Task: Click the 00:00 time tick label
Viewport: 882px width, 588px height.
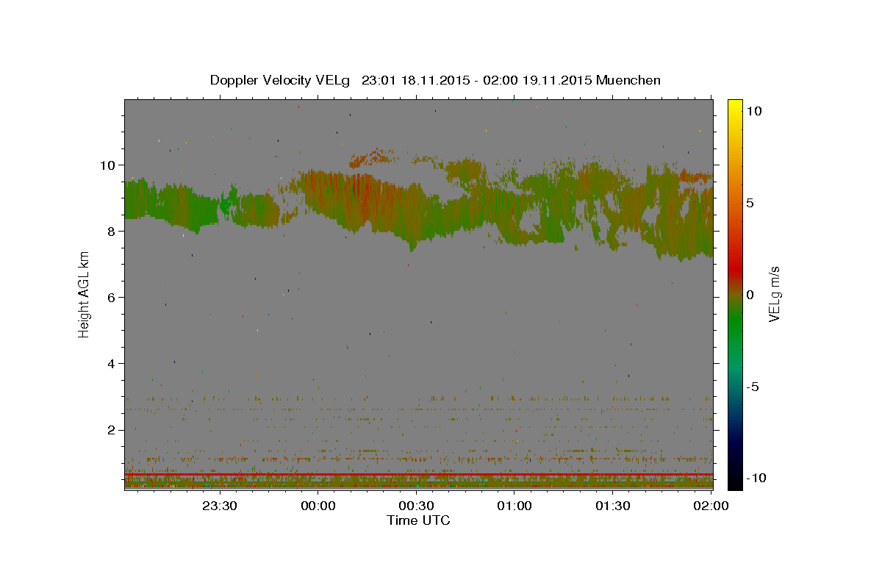Action: coord(318,506)
